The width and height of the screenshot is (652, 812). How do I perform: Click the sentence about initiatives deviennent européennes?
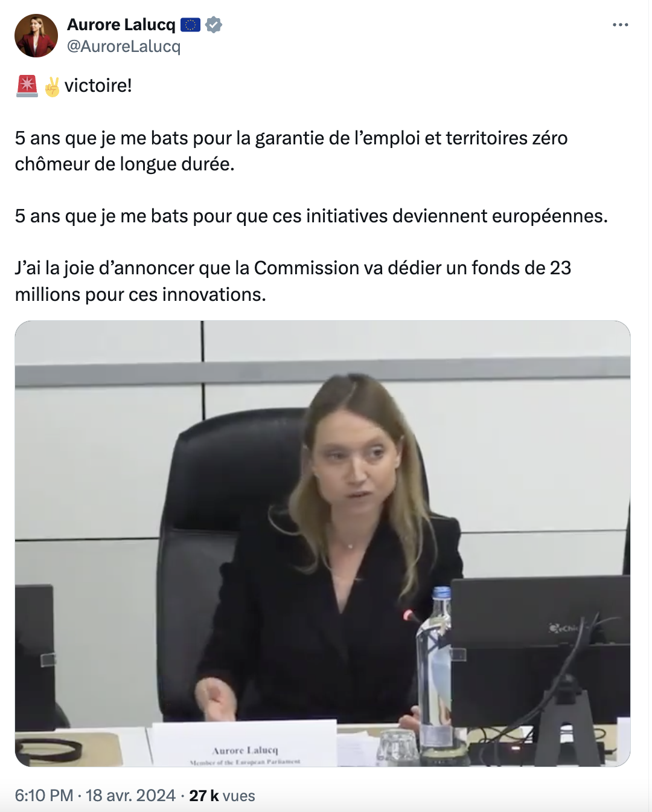(x=312, y=216)
